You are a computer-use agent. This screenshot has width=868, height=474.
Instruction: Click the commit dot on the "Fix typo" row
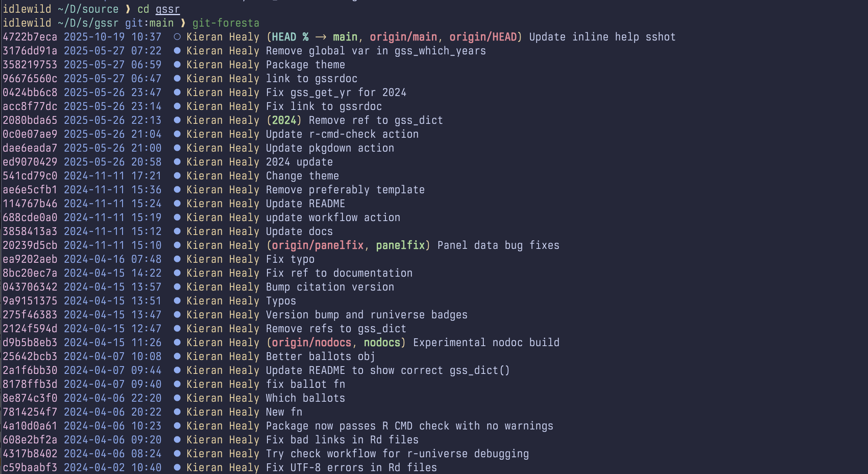tap(177, 259)
